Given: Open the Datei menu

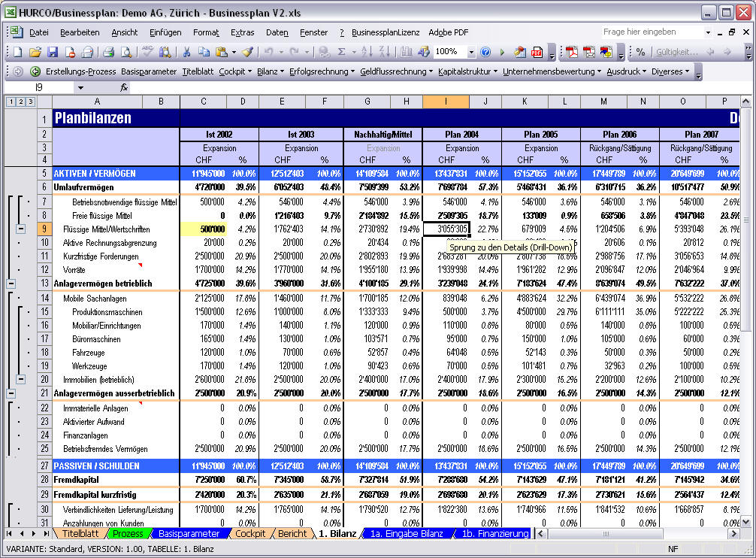Looking at the screenshot, I should pos(38,32).
